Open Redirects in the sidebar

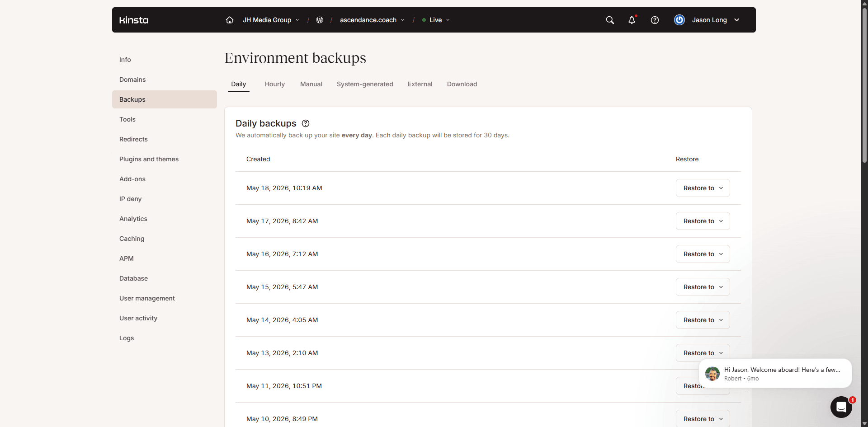point(165,139)
